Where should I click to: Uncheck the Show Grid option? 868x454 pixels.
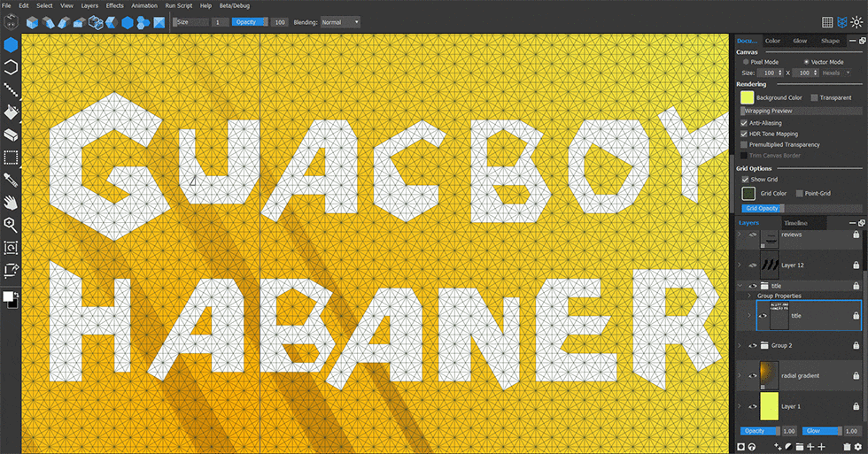click(x=745, y=180)
